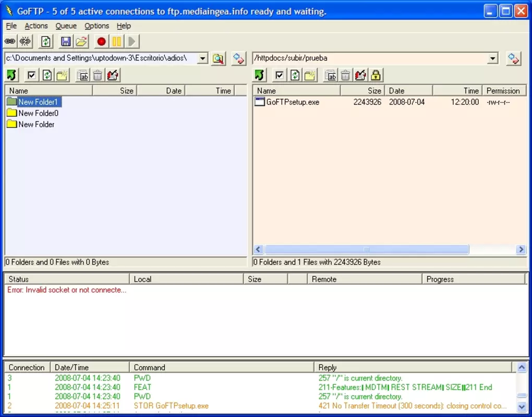Screen dimensions: 532x417
Task: Click the red arrow folder icon in the remote pane
Action: tap(360, 75)
